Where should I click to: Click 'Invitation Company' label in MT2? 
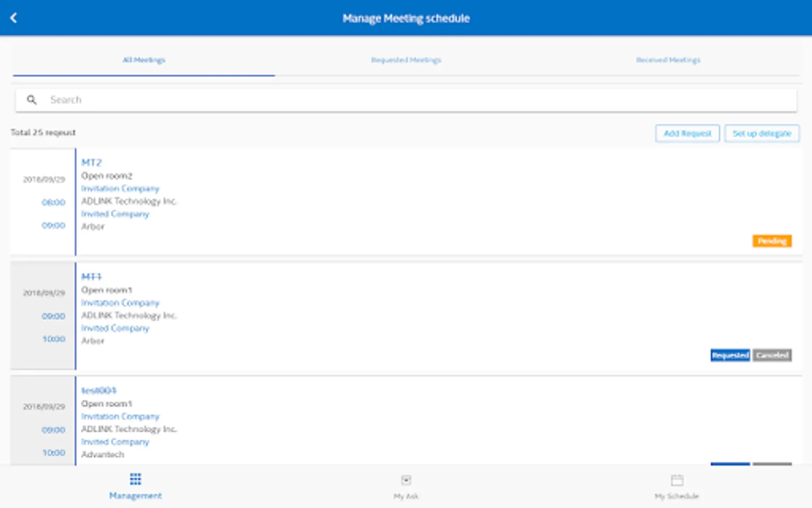pyautogui.click(x=120, y=189)
